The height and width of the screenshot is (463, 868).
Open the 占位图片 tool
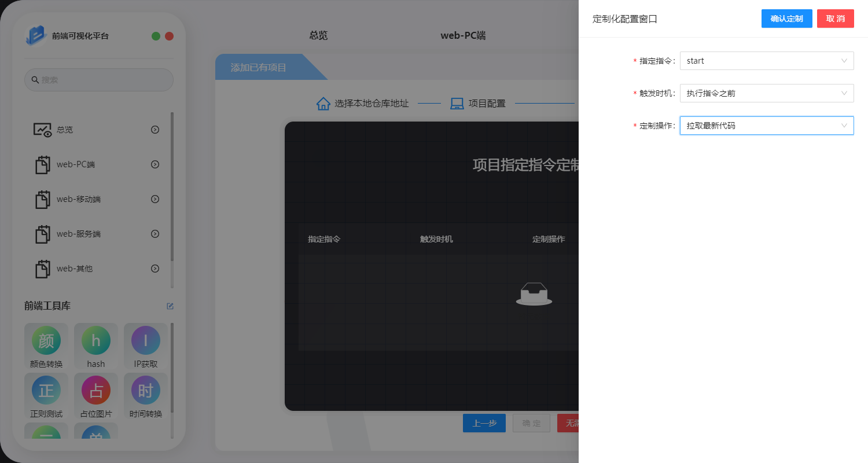96,396
